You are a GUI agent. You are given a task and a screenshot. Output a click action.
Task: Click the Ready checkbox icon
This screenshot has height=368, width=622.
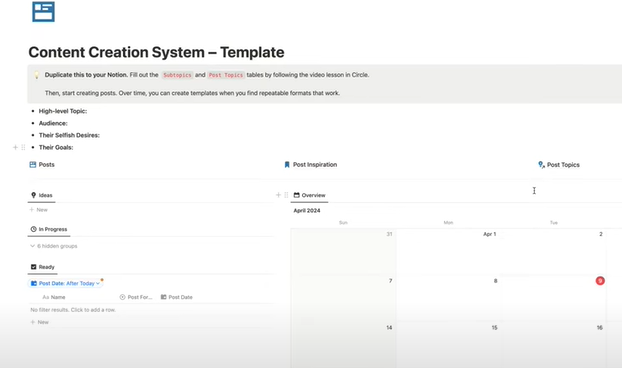[x=33, y=267]
